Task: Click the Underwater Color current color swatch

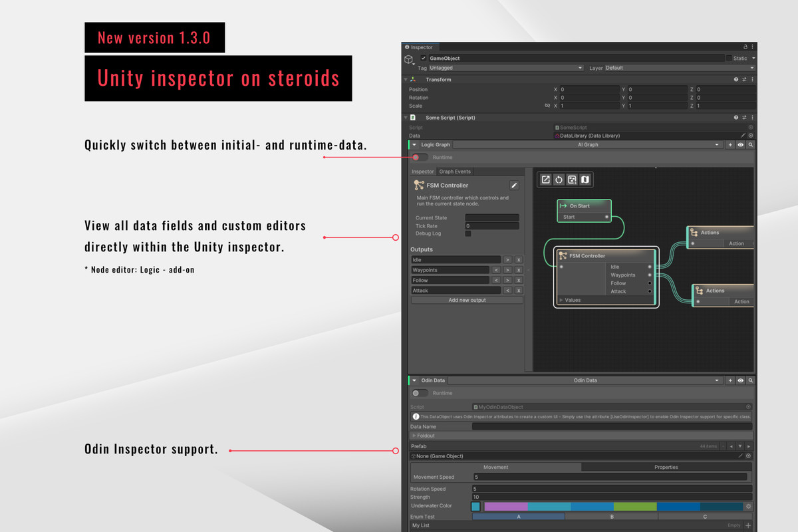Action: pyautogui.click(x=475, y=507)
